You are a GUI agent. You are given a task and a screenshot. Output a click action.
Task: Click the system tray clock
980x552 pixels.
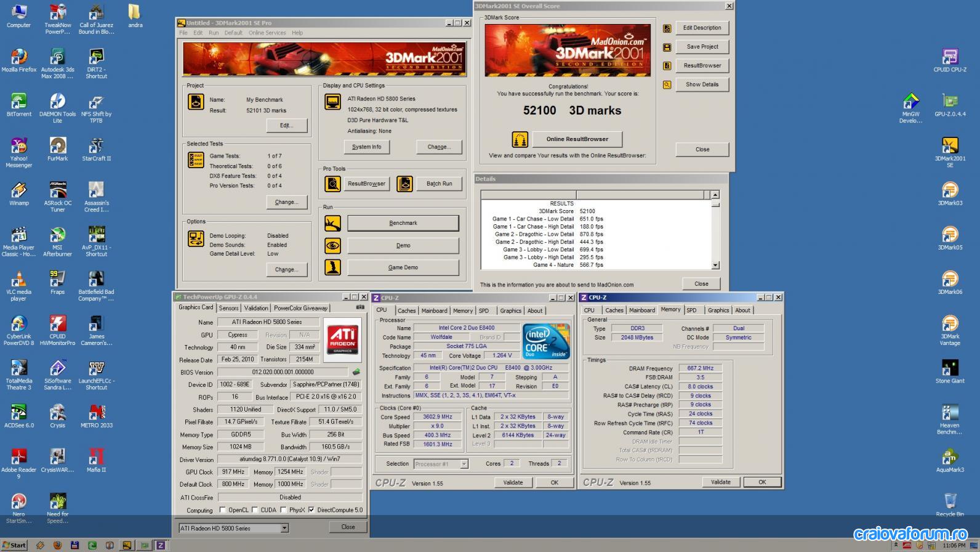pos(954,545)
